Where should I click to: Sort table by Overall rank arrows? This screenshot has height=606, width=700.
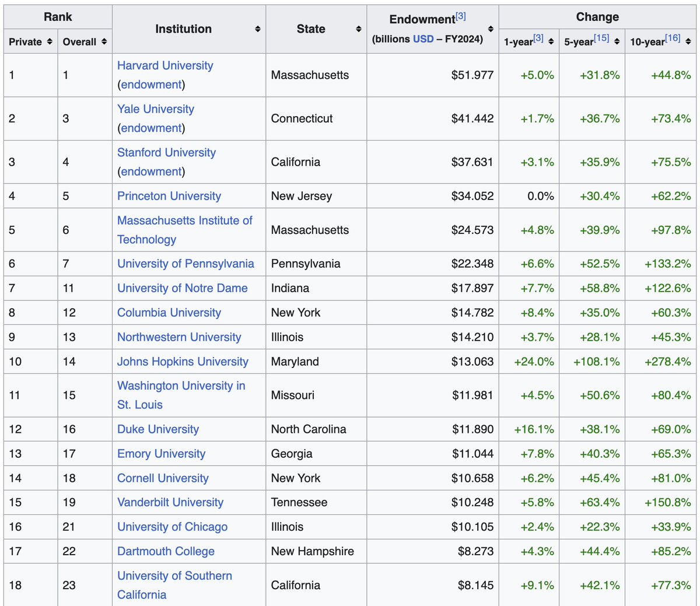tap(104, 42)
